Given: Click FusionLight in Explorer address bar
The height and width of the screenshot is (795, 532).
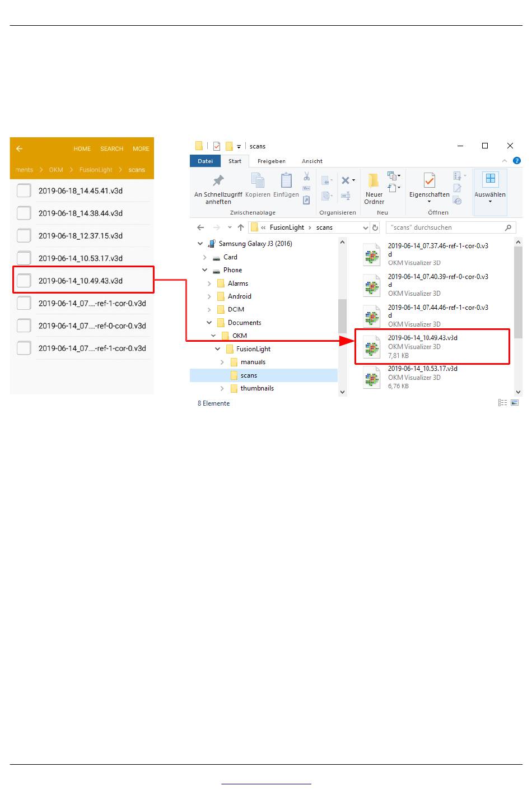Looking at the screenshot, I should pos(287,227).
